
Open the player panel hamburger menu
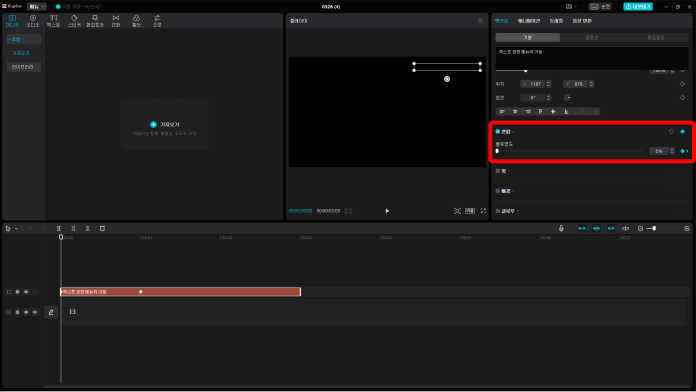pos(480,21)
